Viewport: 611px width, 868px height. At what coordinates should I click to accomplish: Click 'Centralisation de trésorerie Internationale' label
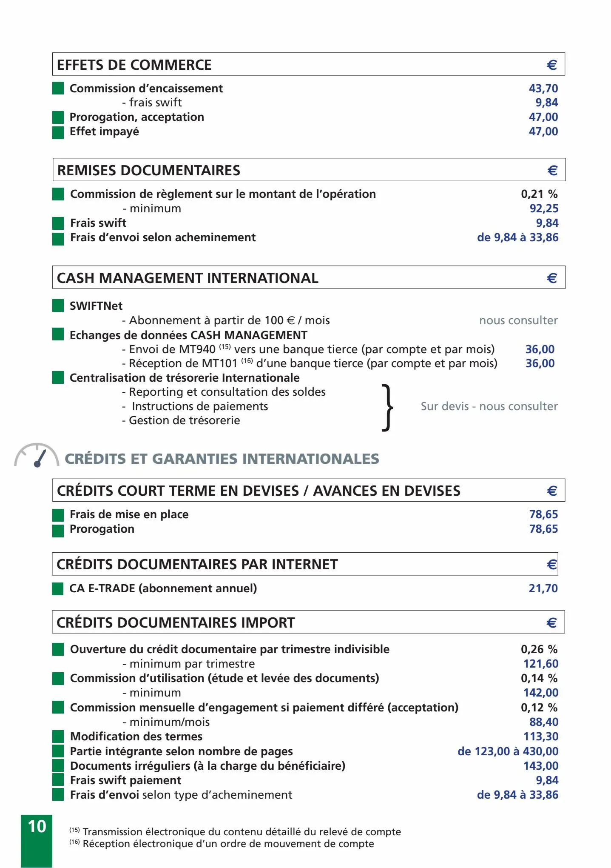[x=185, y=378]
